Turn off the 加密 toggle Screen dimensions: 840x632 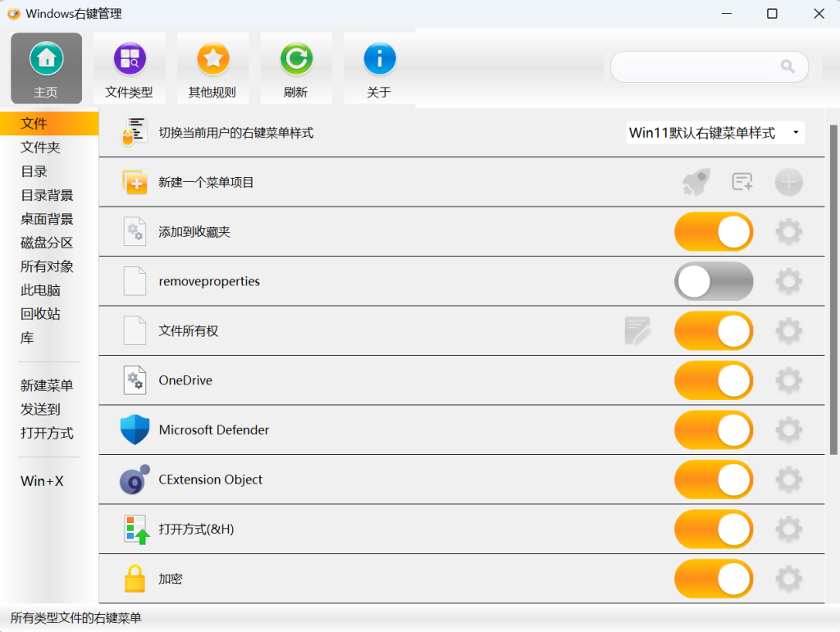(x=714, y=579)
